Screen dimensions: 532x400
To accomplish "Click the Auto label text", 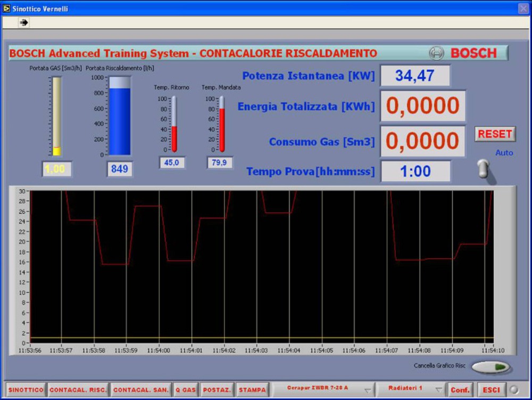I will coord(504,153).
